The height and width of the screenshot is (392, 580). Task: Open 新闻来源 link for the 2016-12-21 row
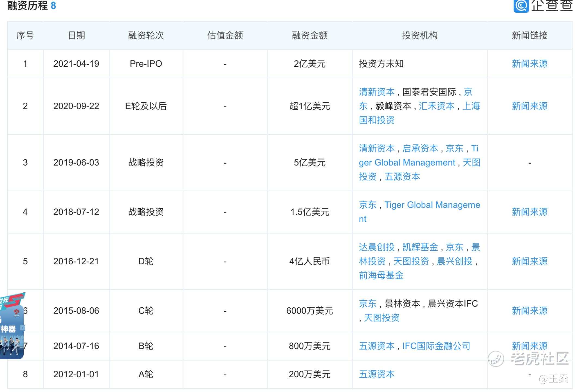coord(529,261)
